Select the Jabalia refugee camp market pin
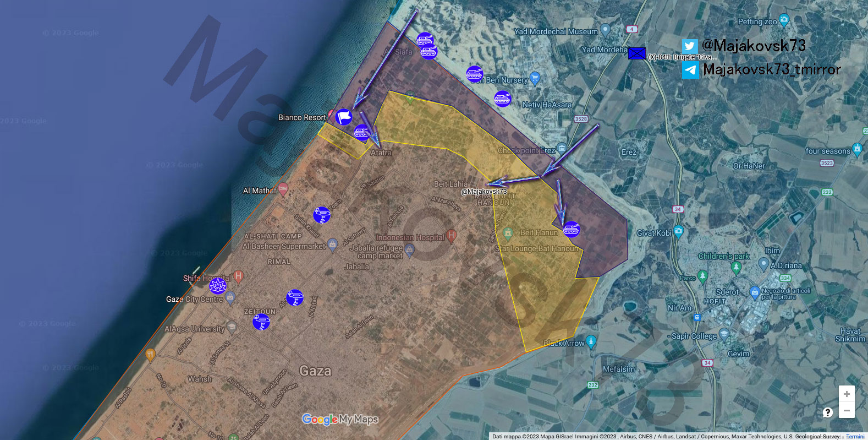 click(x=409, y=251)
